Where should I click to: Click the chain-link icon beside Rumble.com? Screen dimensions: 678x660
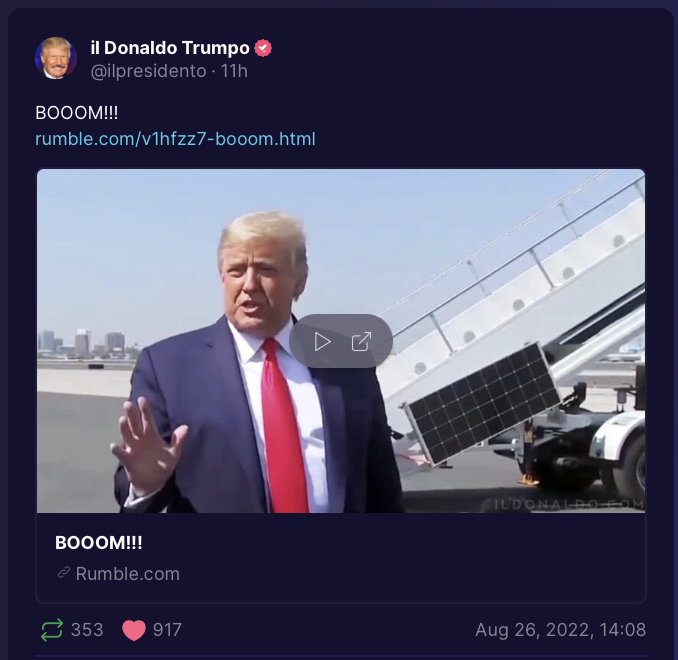pyautogui.click(x=64, y=573)
